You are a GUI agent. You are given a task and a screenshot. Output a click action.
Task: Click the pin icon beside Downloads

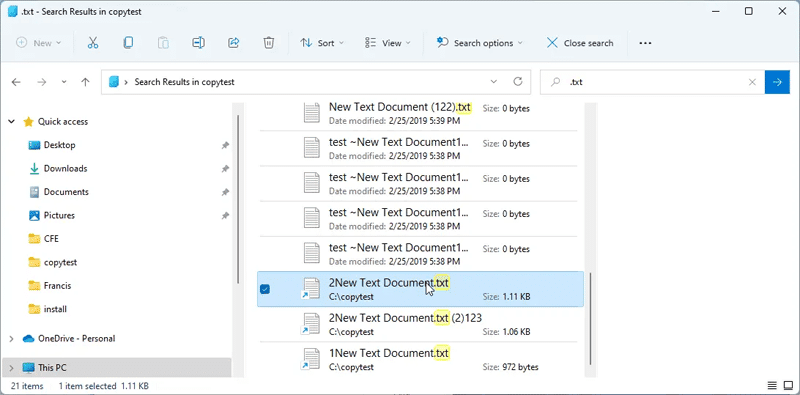click(x=225, y=169)
